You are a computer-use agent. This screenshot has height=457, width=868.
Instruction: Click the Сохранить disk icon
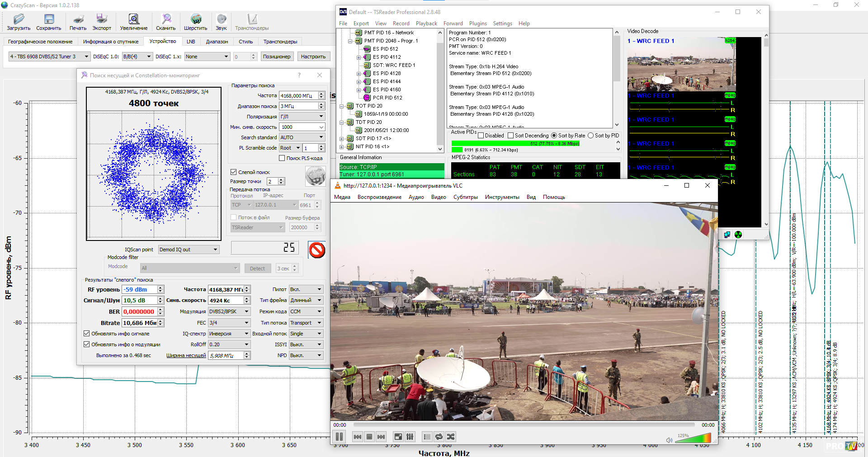pos(49,19)
